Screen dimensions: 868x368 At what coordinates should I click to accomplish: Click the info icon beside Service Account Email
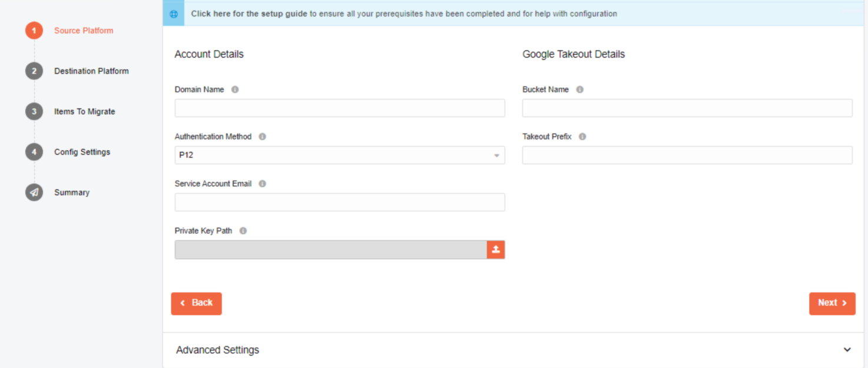pyautogui.click(x=262, y=184)
